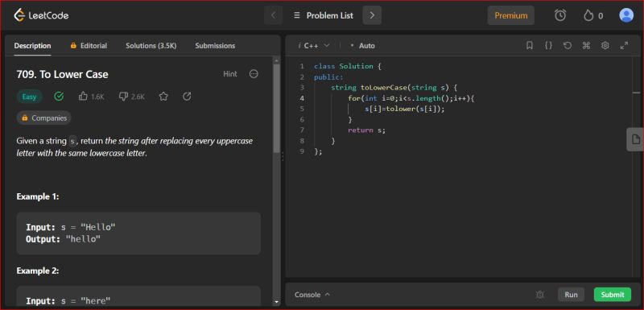Click the bookmark icon in editor toolbar
The width and height of the screenshot is (644, 310).
point(530,46)
